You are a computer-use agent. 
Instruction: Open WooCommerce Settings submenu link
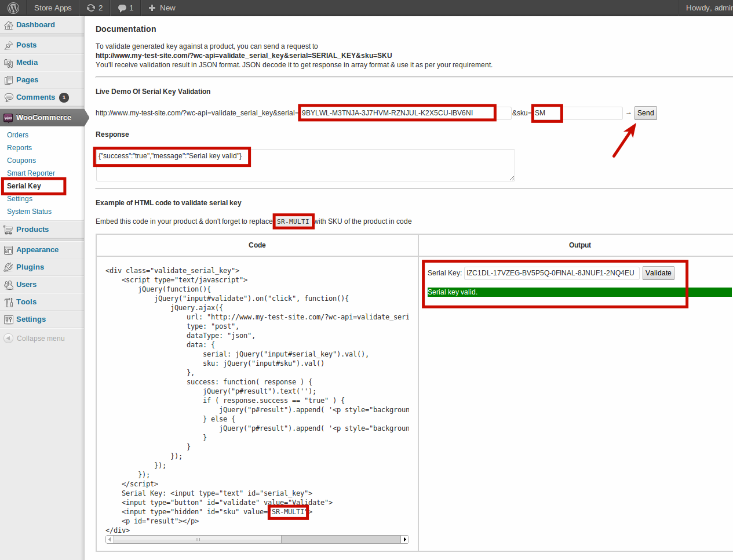click(20, 199)
